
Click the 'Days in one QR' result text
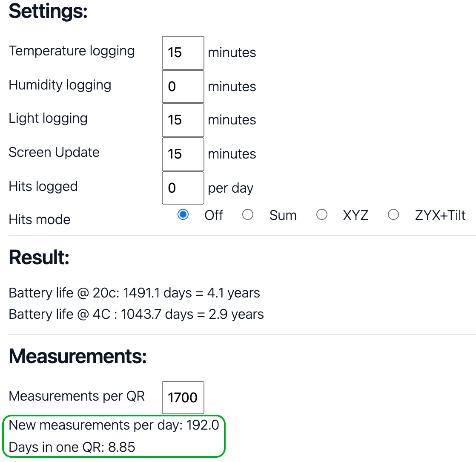pos(72,447)
